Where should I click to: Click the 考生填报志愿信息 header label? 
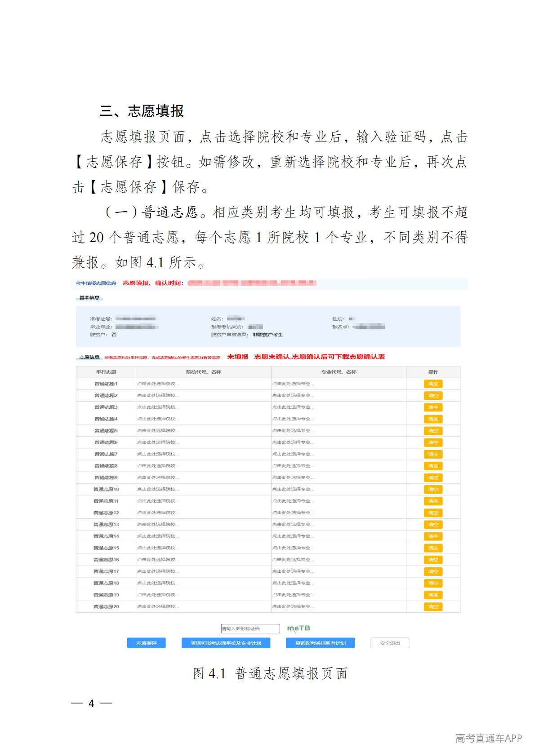click(x=96, y=283)
